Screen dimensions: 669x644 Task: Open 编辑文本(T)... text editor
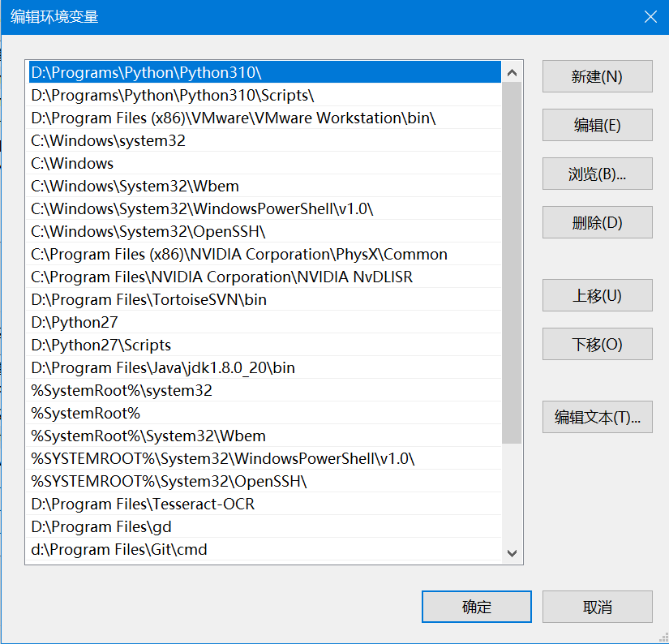[x=597, y=417]
